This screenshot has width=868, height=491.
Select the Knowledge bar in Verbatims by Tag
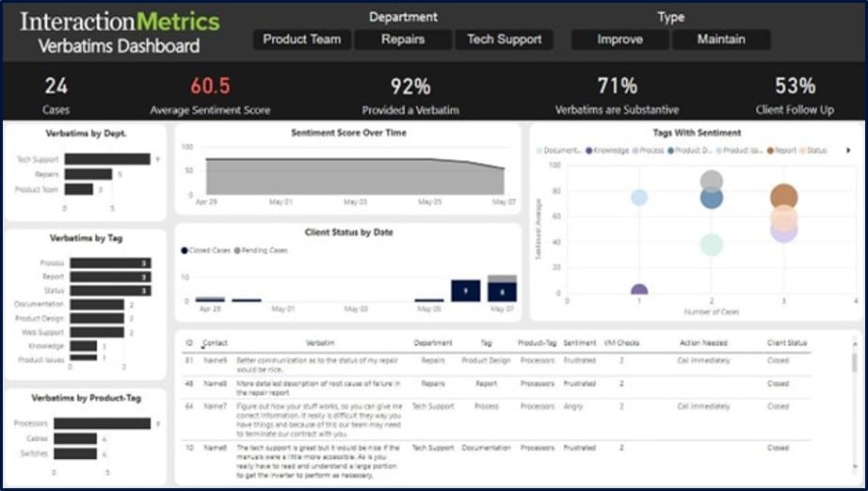click(83, 346)
